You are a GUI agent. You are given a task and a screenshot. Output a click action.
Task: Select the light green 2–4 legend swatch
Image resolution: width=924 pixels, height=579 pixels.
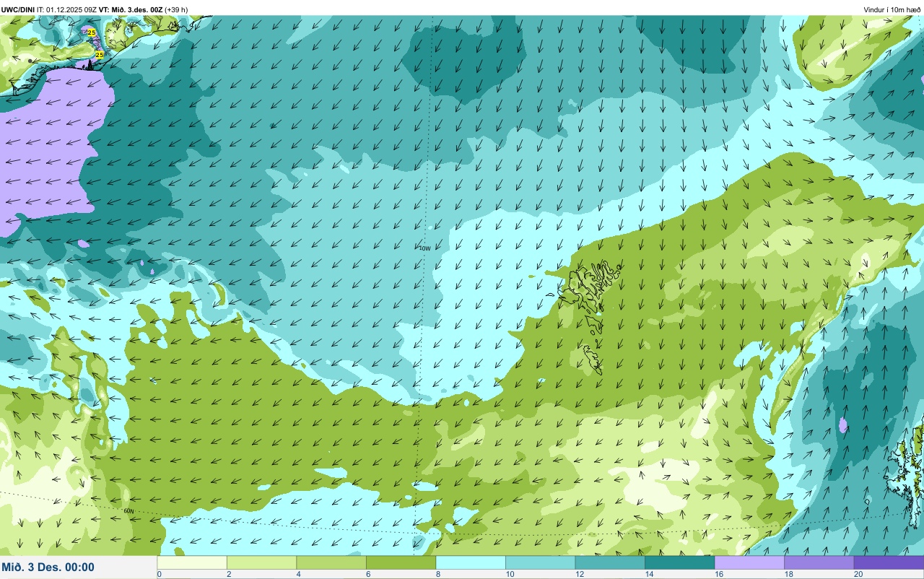[x=261, y=562]
